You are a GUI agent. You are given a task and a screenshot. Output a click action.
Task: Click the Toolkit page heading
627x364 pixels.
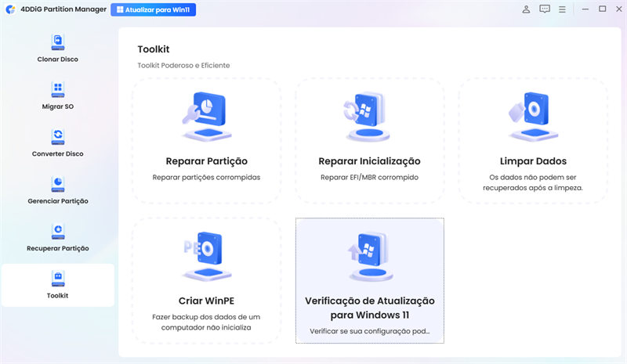(x=154, y=49)
